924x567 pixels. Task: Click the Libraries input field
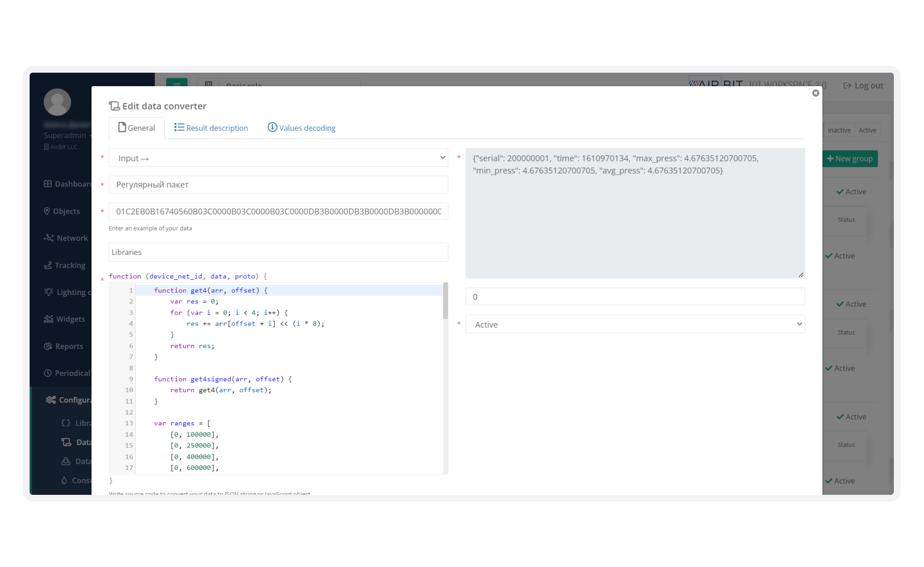coord(278,252)
